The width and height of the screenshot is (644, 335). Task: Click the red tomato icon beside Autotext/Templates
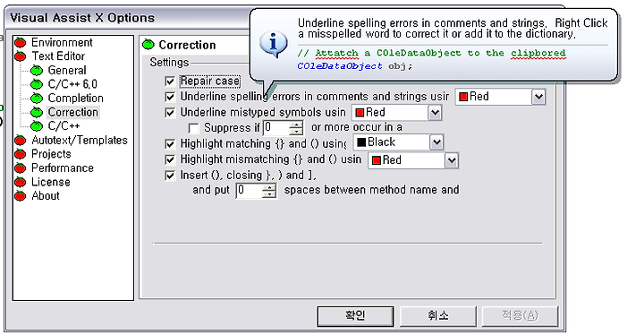[20, 141]
